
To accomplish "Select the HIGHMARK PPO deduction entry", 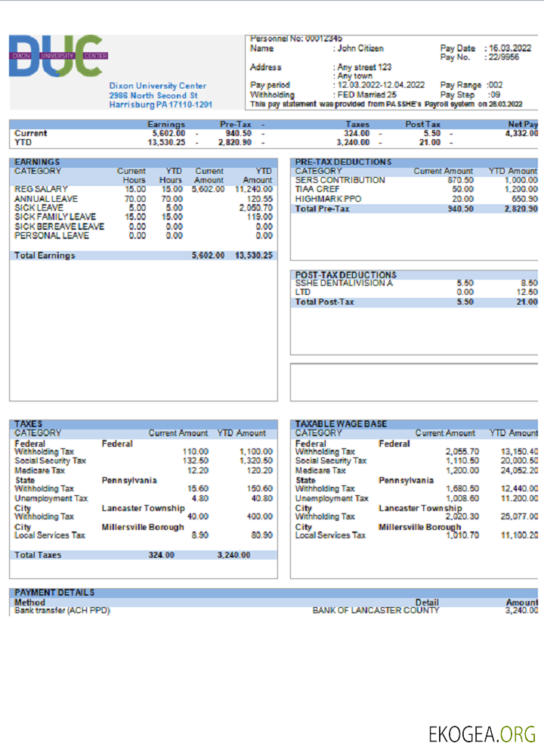I will tap(328, 199).
